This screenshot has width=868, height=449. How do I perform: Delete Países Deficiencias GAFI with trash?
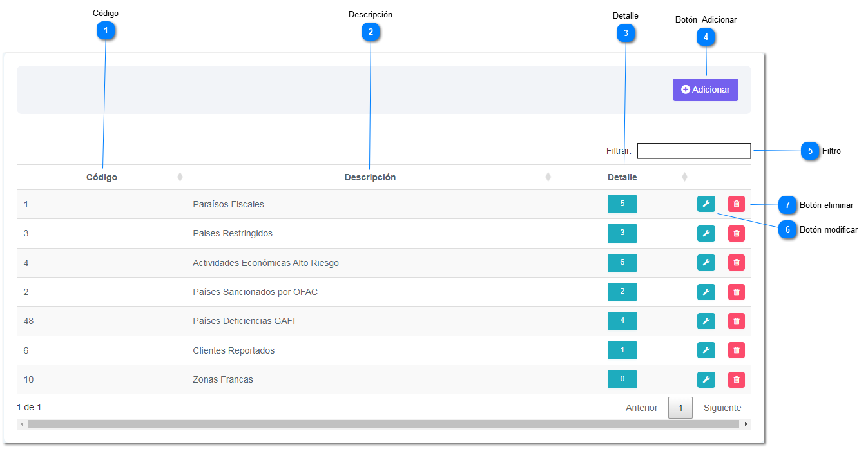(737, 321)
